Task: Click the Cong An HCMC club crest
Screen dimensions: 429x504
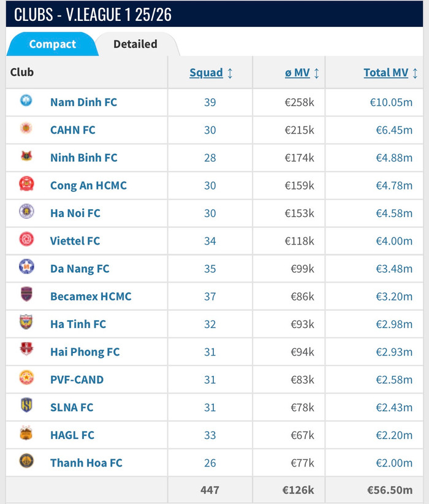Action: [x=26, y=184]
